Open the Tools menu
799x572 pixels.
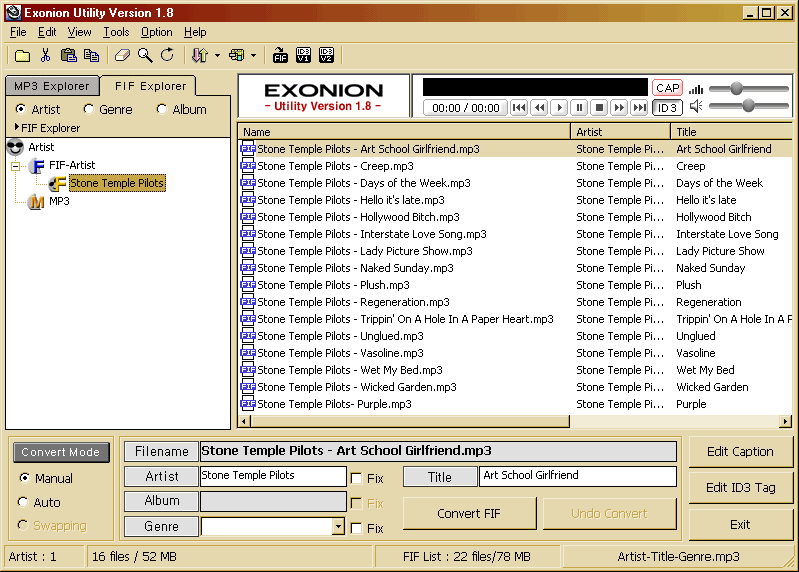[x=116, y=32]
